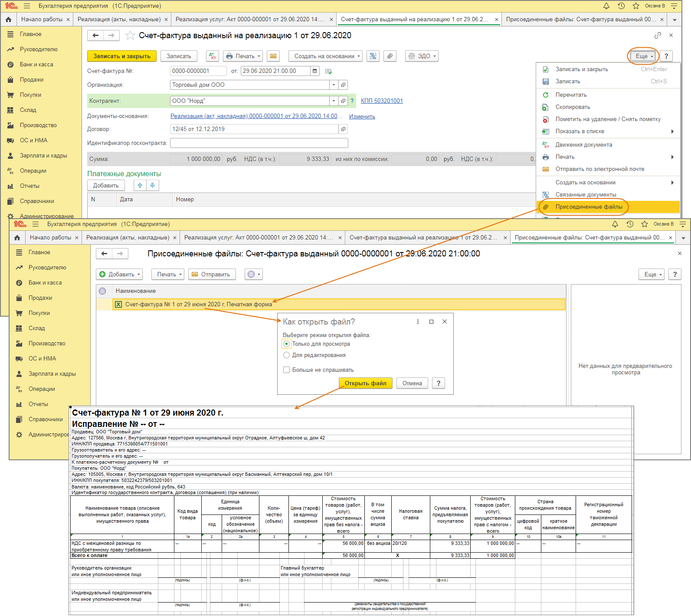Open the ЭДО dropdown
The image size is (691, 616).
coord(422,56)
